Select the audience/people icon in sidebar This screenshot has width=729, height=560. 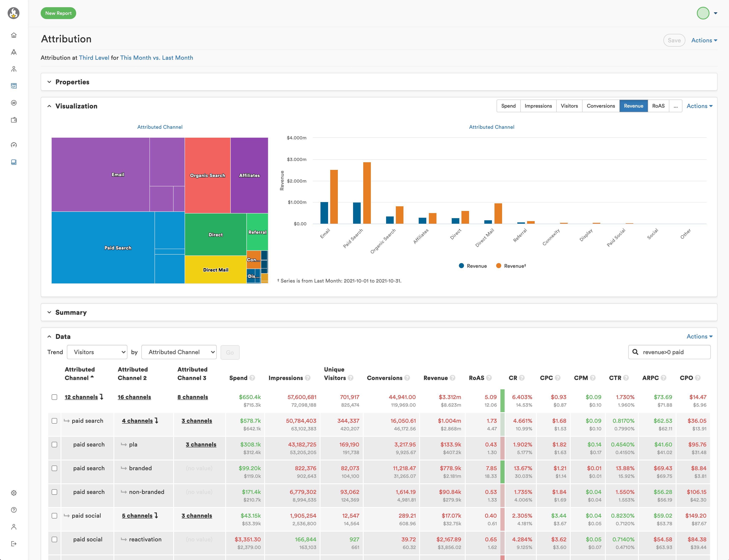[14, 52]
